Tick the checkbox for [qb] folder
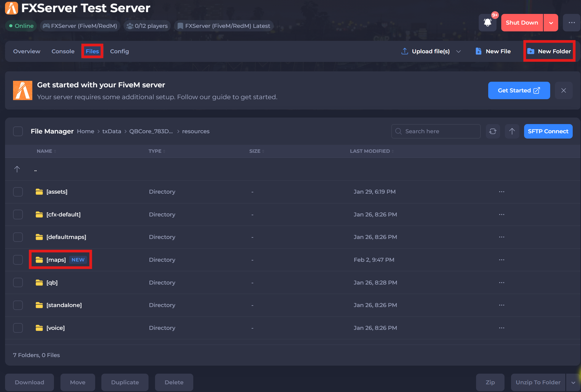 click(18, 282)
